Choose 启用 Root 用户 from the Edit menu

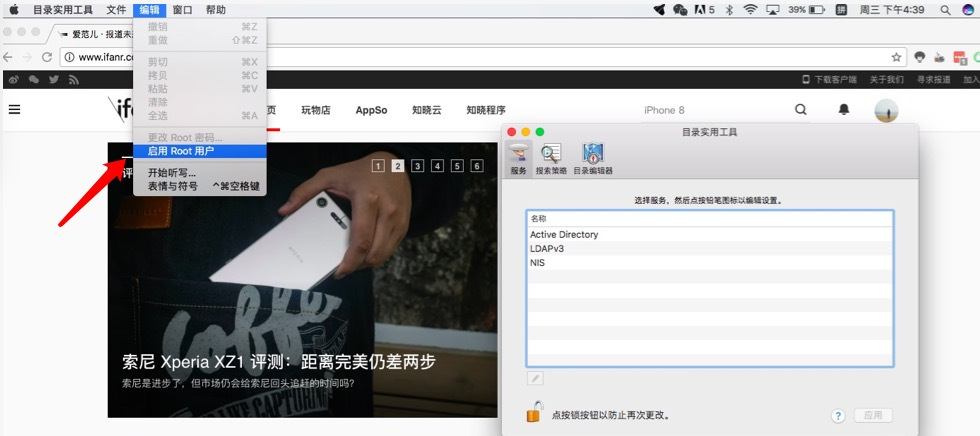coord(200,151)
